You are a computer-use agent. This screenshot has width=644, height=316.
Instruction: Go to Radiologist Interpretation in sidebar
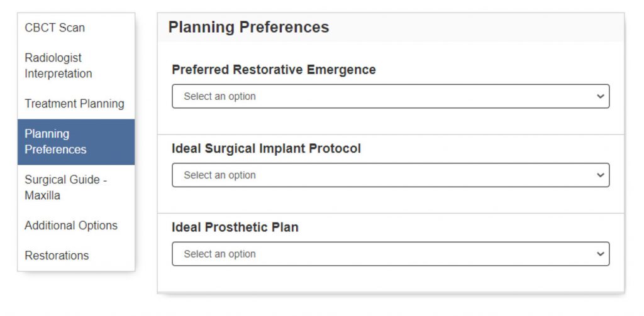pyautogui.click(x=58, y=65)
